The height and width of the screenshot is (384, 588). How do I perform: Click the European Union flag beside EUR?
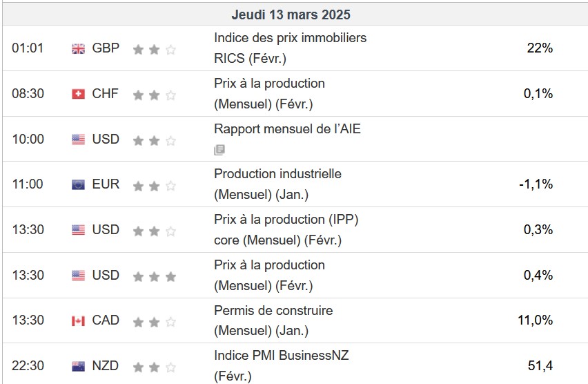point(78,184)
